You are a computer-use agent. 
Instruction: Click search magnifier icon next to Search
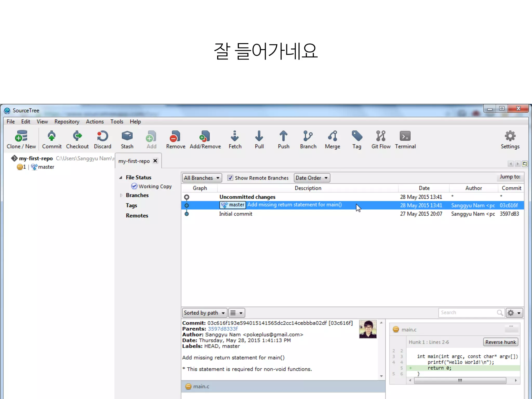coord(500,313)
